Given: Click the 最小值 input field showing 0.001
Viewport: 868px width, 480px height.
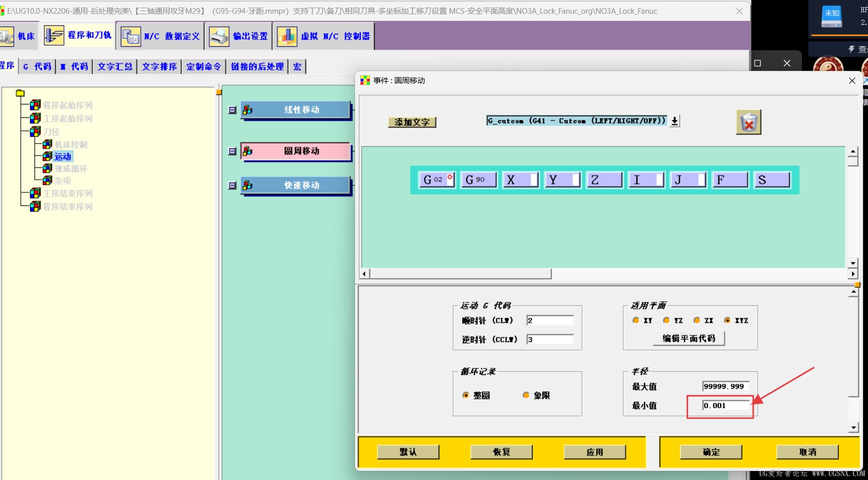Looking at the screenshot, I should (x=725, y=405).
